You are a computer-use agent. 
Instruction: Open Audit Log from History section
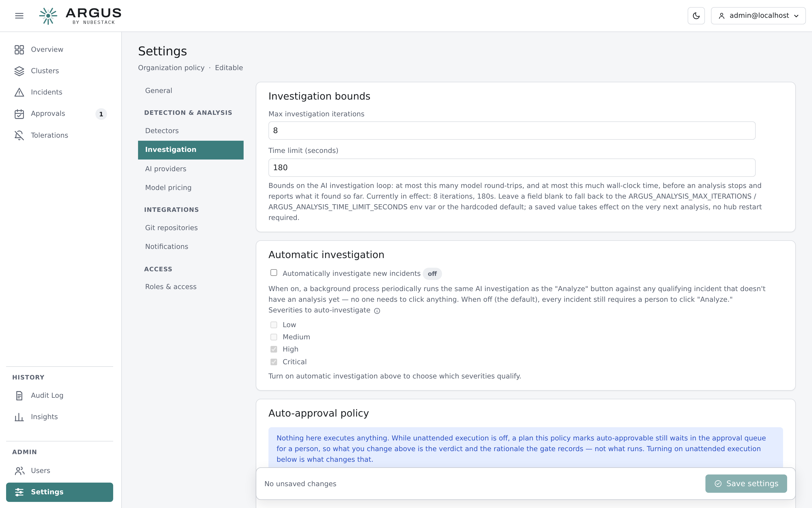(59, 396)
